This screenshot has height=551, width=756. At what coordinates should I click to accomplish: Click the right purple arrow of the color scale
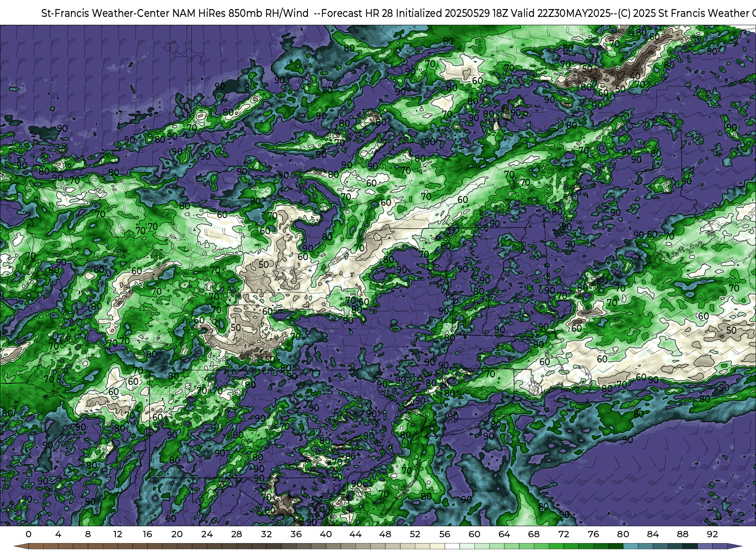[x=734, y=546]
